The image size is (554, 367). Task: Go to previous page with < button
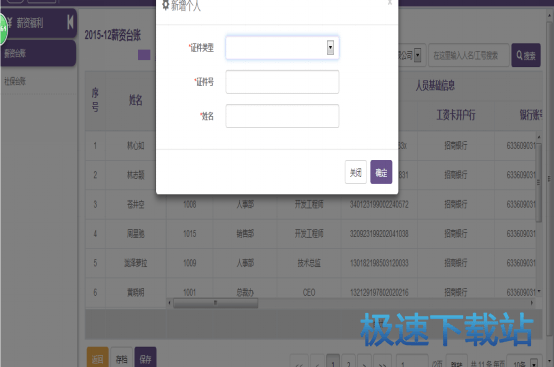click(317, 361)
